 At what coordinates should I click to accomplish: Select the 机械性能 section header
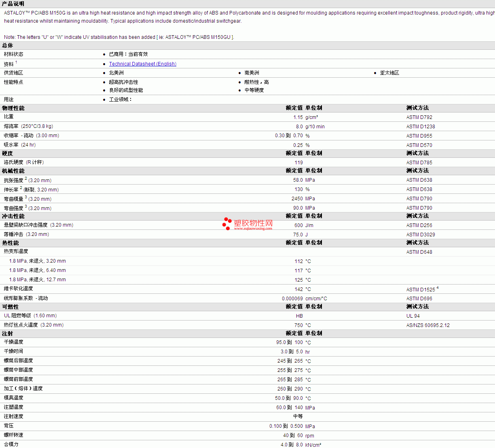13,171
